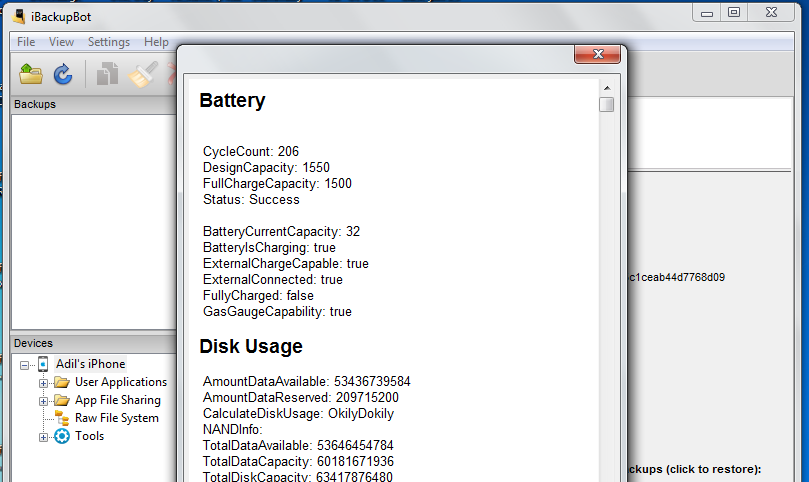Click TotalDataCapacity: 60181671936 line
Image resolution: width=809 pixels, height=482 pixels.
click(x=298, y=462)
